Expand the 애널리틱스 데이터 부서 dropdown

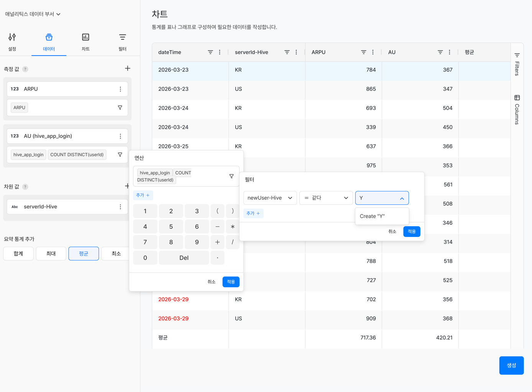pyautogui.click(x=33, y=14)
